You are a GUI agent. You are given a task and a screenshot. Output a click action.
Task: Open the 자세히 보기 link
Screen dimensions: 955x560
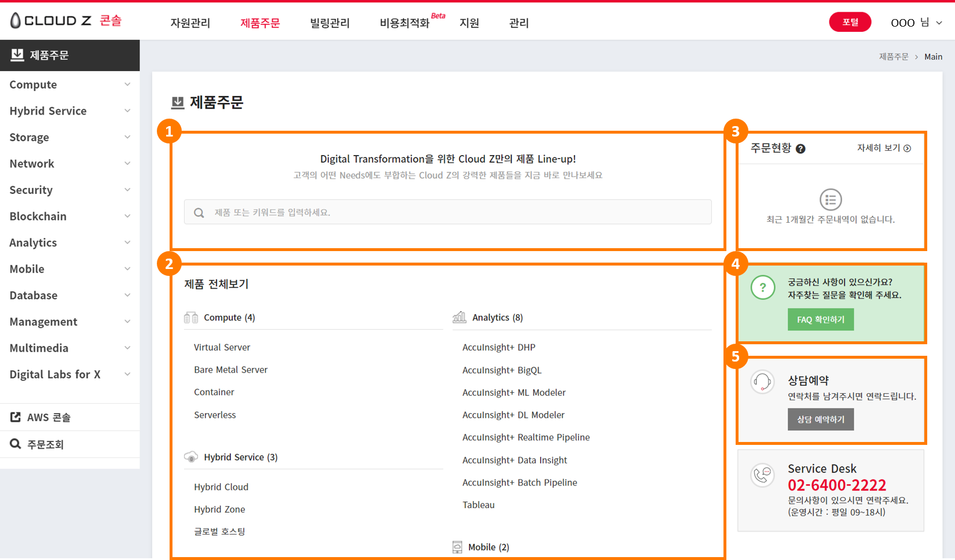[884, 148]
